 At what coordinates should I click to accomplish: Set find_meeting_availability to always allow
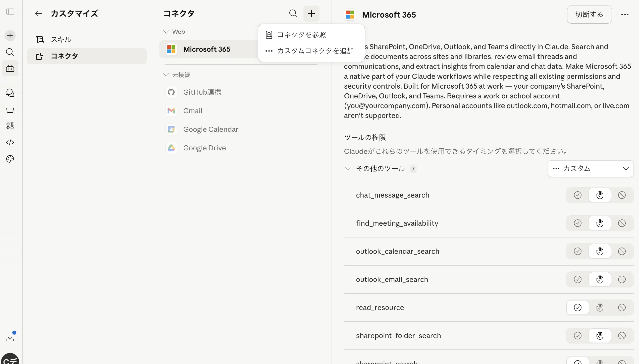pyautogui.click(x=578, y=223)
